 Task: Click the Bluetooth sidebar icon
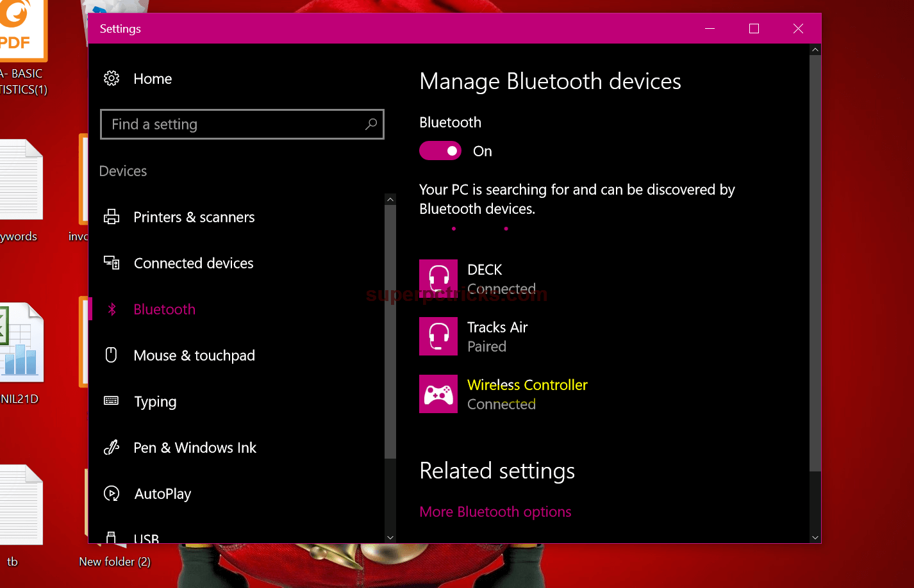pyautogui.click(x=112, y=309)
